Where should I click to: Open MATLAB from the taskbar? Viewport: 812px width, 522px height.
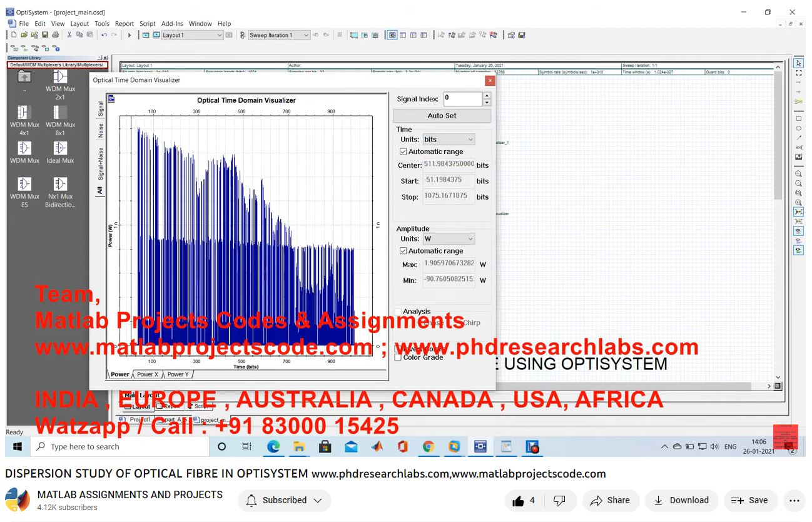(377, 447)
